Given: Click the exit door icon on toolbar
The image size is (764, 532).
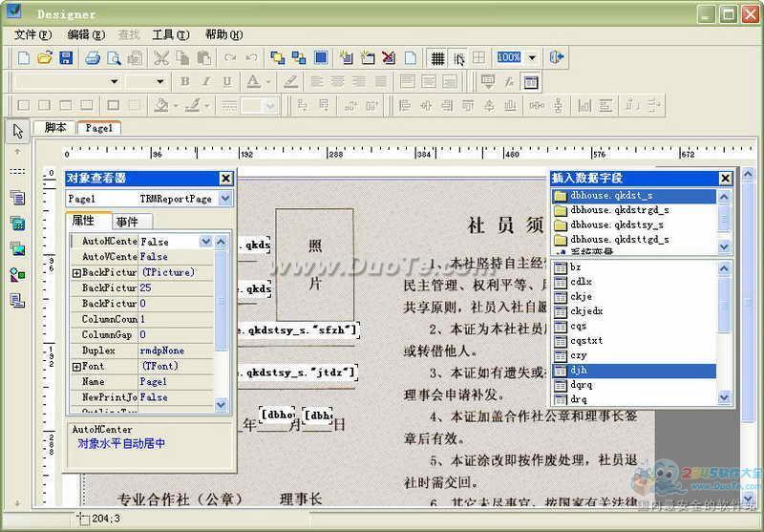Looking at the screenshot, I should coord(557,58).
